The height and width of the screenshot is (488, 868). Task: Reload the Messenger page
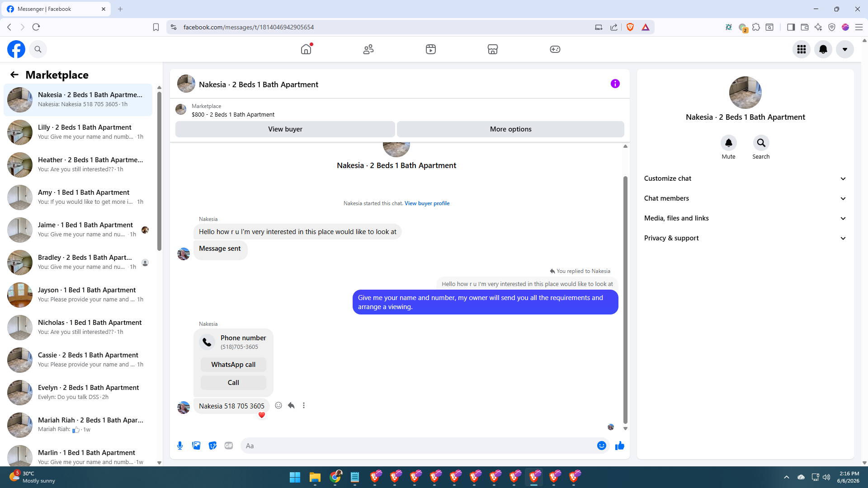click(36, 27)
